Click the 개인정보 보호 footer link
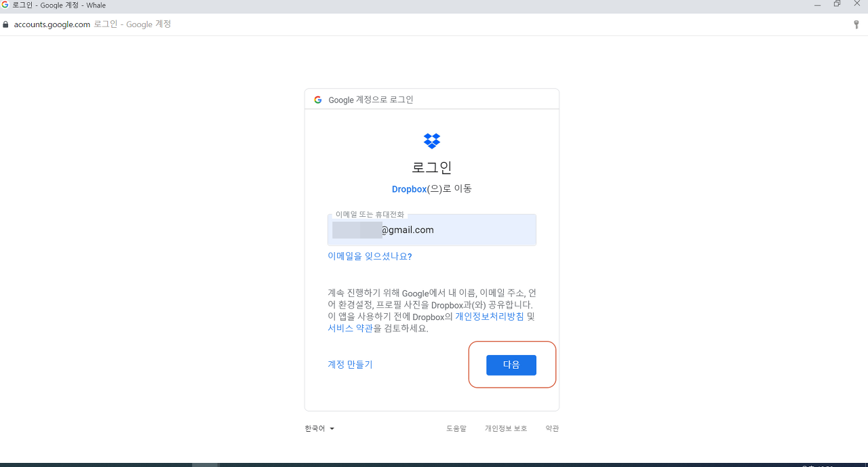Viewport: 868px width, 467px height. pos(506,428)
